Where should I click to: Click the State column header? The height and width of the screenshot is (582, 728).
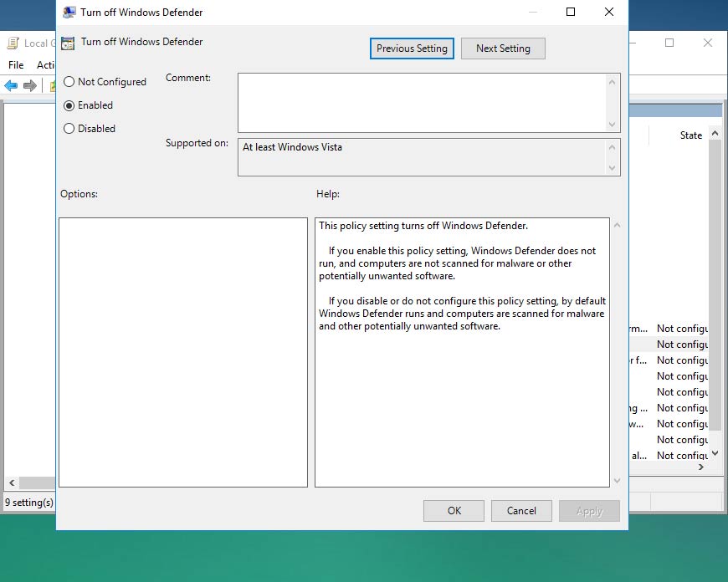coord(690,135)
